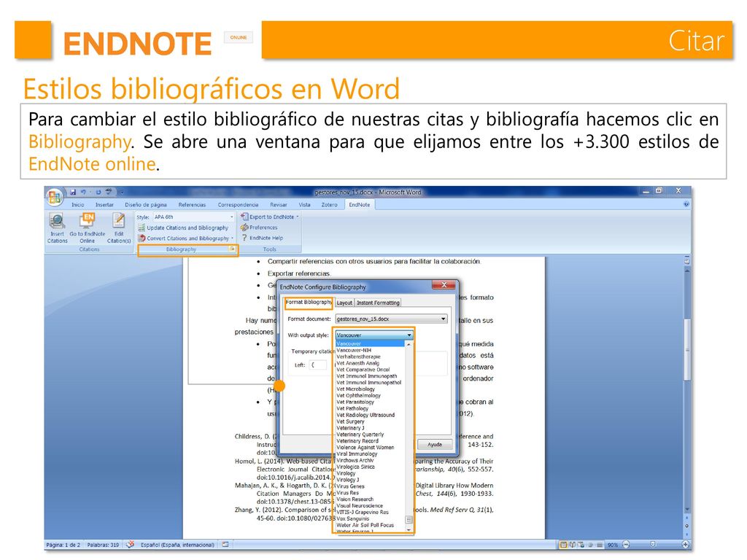Click the Redo icon in quick access toolbar
747x560 pixels.
pos(98,192)
